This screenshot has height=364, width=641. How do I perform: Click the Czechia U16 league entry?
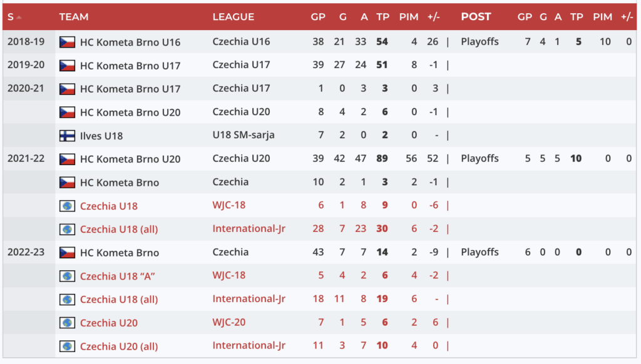tap(241, 42)
